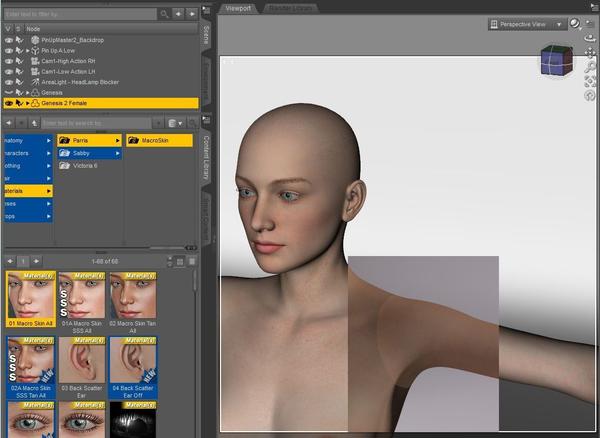The width and height of the screenshot is (600, 438).
Task: Click the Genesis 2 Female figure icon
Action: 35,103
